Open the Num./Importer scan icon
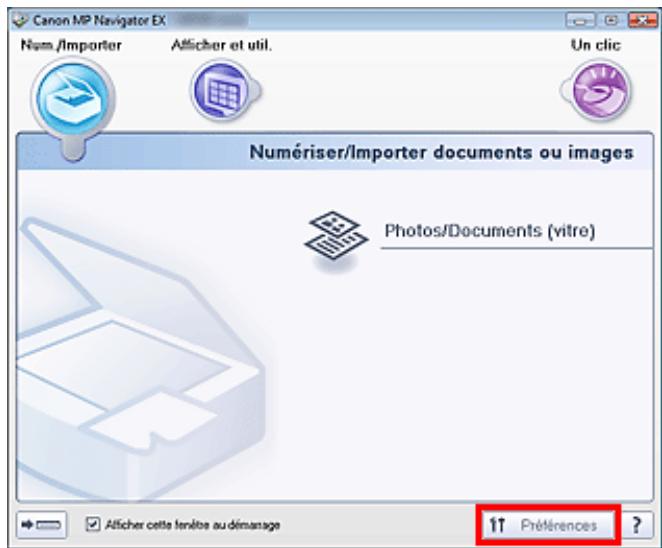 [73, 100]
